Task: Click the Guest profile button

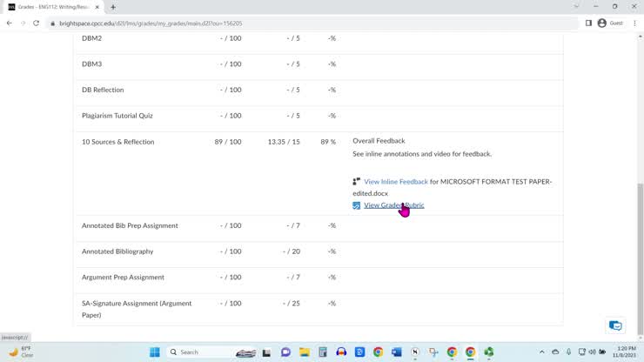Action: (608, 23)
